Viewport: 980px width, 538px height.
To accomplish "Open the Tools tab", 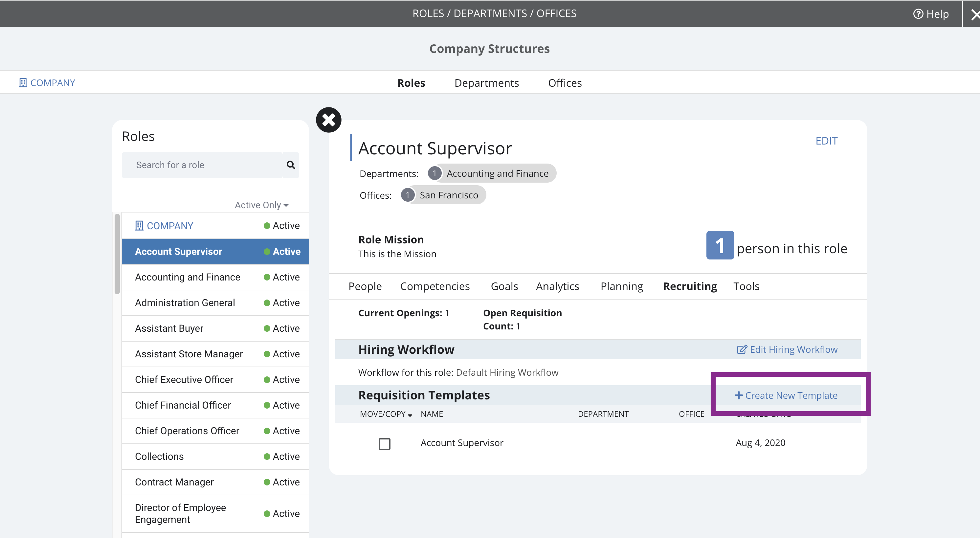I will (x=746, y=286).
